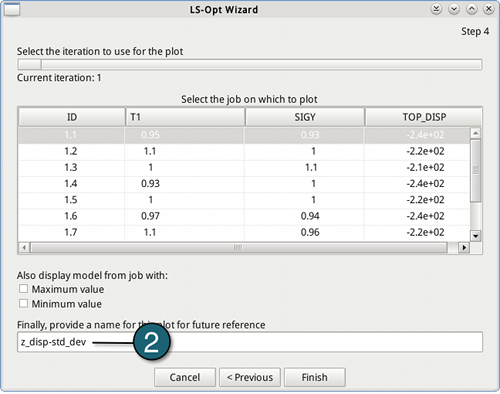The height and width of the screenshot is (394, 500).
Task: Enable the Maximum value checkbox
Action: (23, 289)
